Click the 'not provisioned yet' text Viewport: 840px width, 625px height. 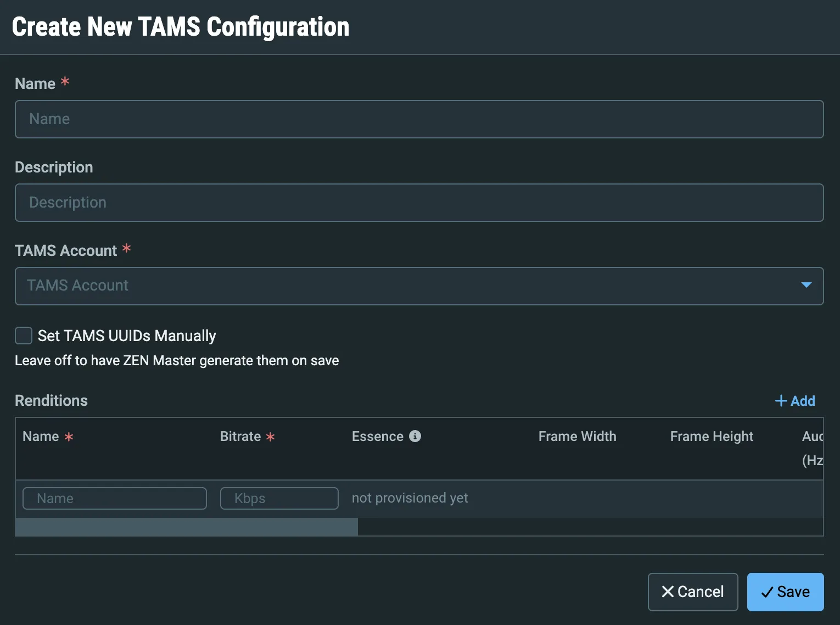(410, 498)
